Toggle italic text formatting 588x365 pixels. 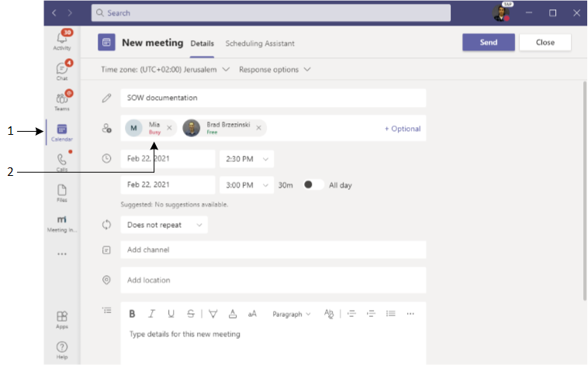tap(152, 314)
